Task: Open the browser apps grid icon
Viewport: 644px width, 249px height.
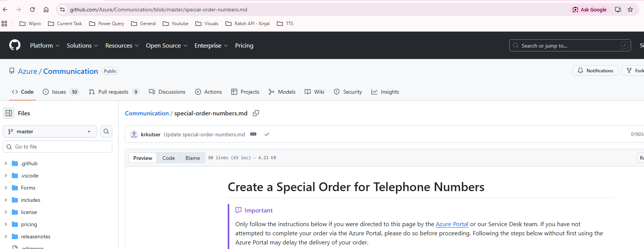Action: (x=4, y=24)
